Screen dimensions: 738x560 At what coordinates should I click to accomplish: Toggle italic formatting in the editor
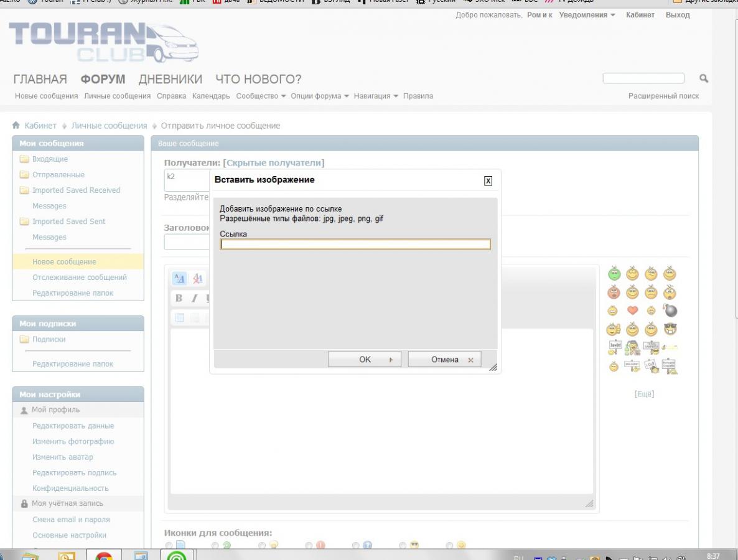[x=194, y=298]
